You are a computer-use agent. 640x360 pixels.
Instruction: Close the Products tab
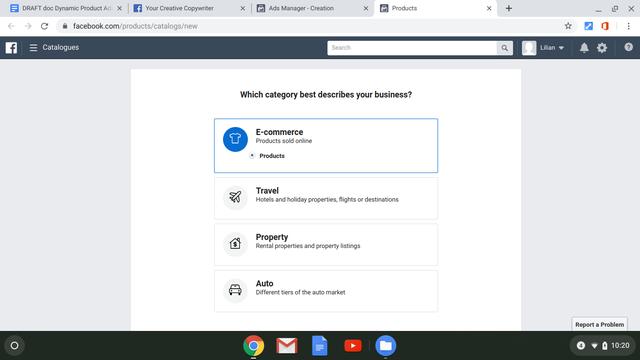[489, 8]
